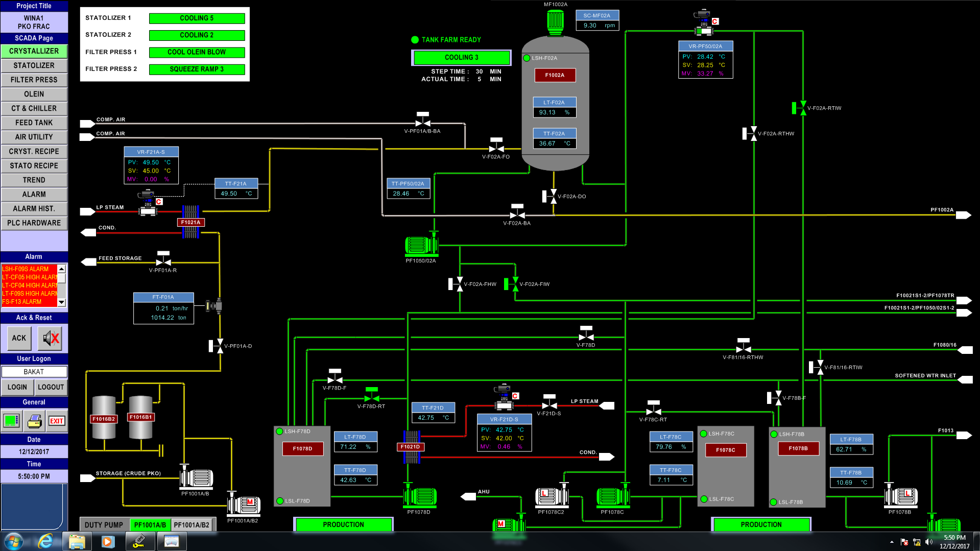Open Internet Explorer from the taskbar

(46, 541)
